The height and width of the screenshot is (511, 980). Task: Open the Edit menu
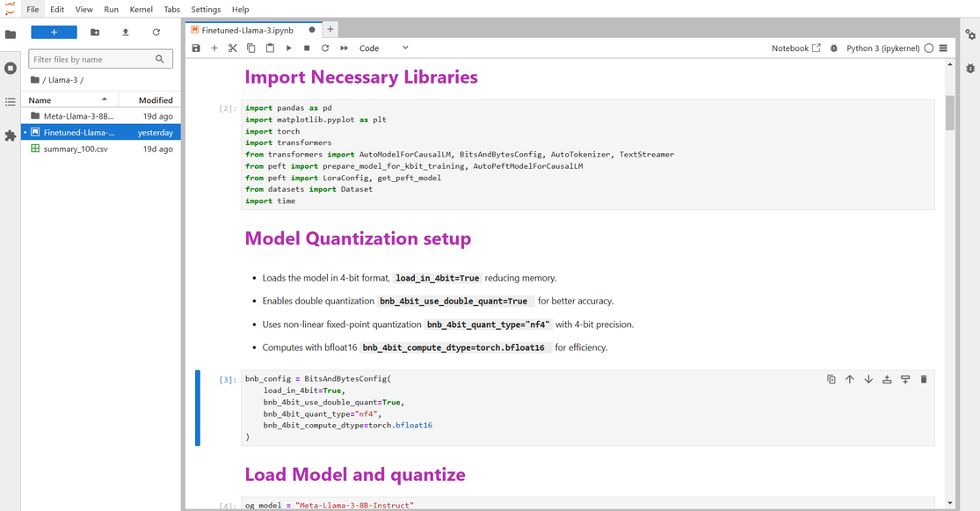click(x=57, y=10)
